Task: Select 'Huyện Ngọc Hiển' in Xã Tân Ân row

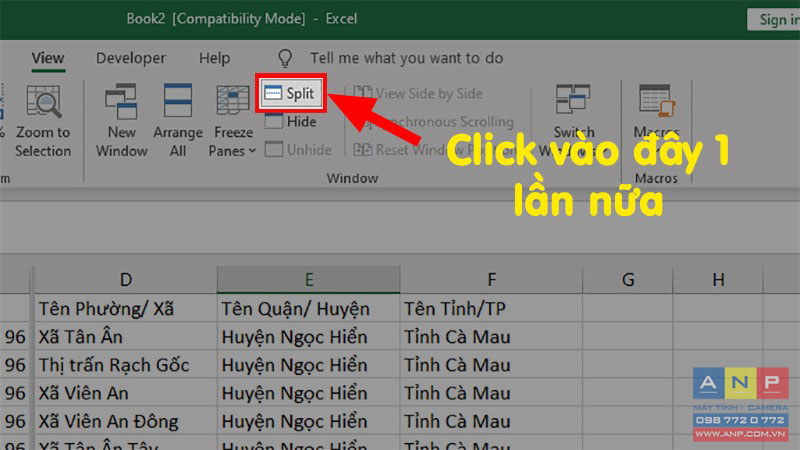Action: tap(309, 336)
